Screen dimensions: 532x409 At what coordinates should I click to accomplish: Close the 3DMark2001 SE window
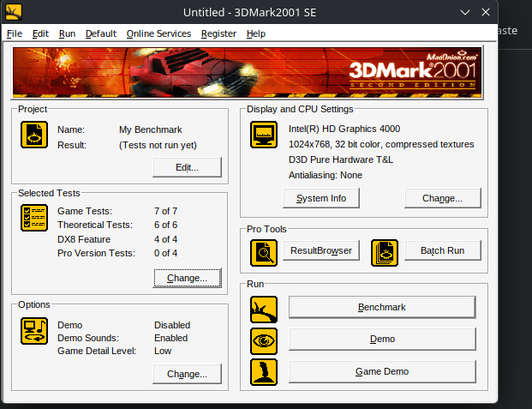(x=486, y=12)
